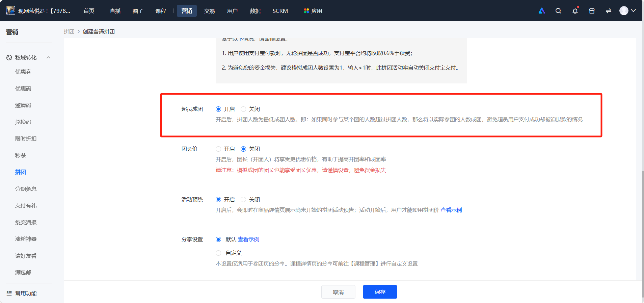Go to 优惠券 in sidebar
Image resolution: width=644 pixels, height=303 pixels.
coord(23,72)
